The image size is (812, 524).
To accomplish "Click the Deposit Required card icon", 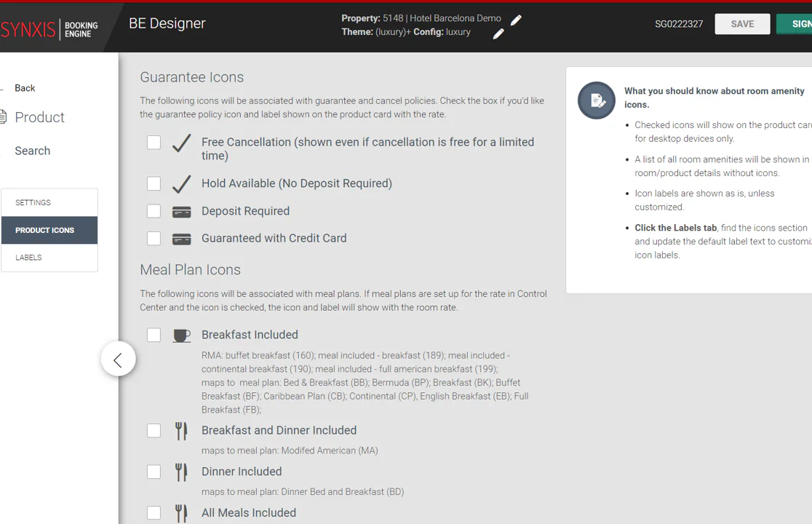I will point(181,212).
